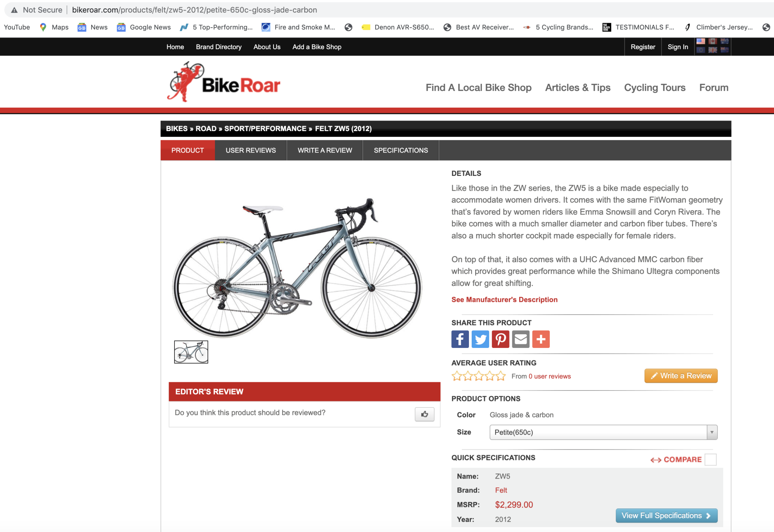Select the bike thumbnail image
Screen dimensions: 774x532
(x=191, y=352)
